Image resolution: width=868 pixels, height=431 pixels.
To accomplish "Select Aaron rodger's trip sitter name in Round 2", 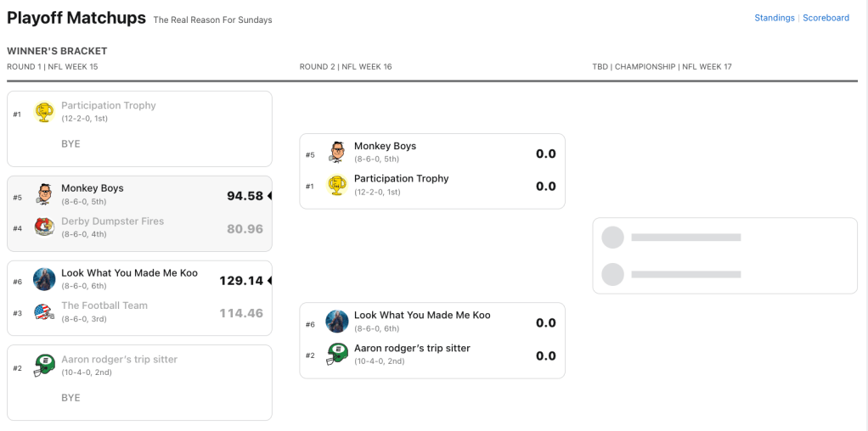I will 412,348.
